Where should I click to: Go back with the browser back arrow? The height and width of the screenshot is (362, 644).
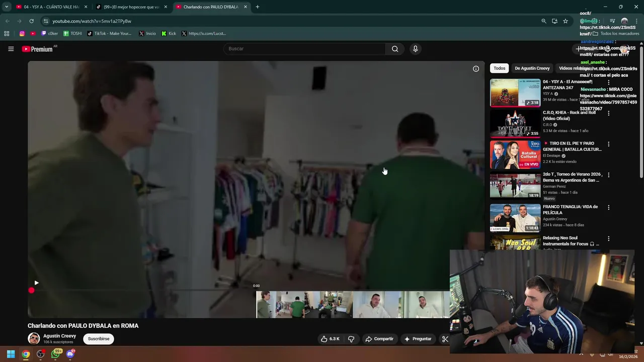[x=7, y=21]
